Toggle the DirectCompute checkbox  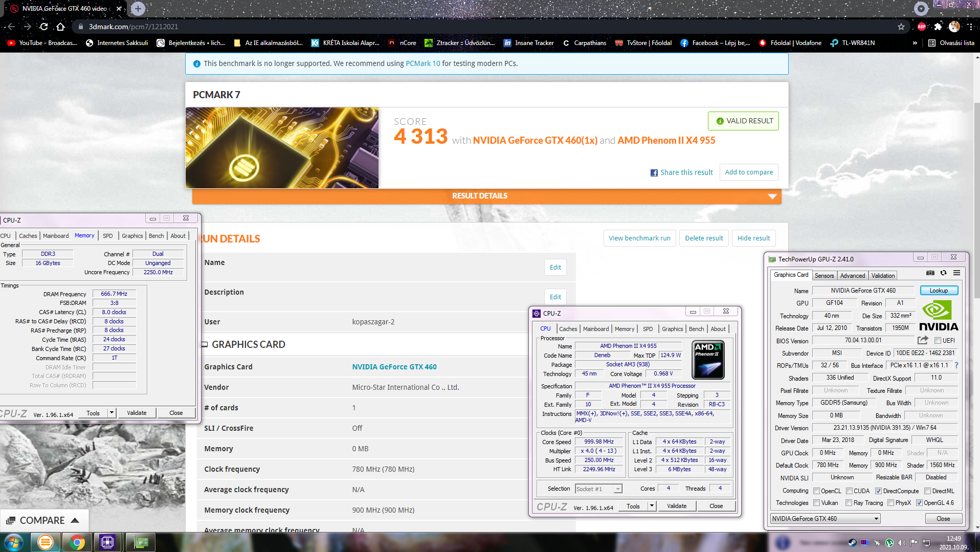coord(878,491)
